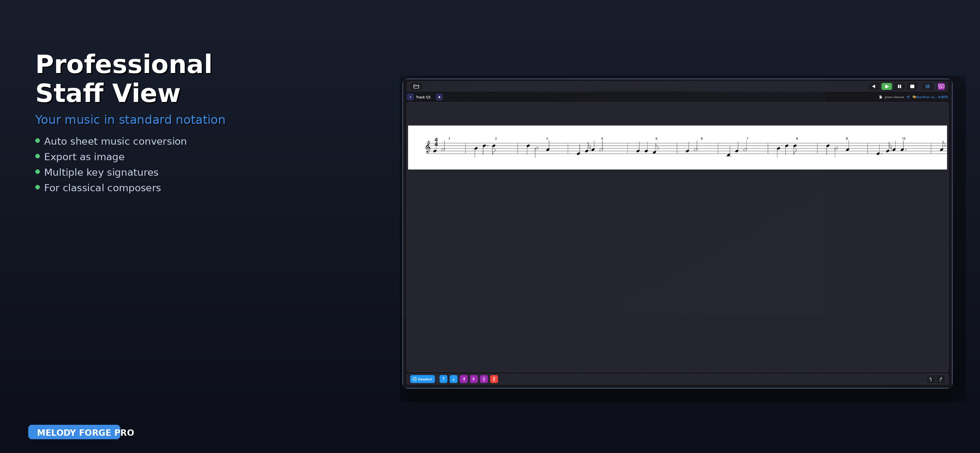The height and width of the screenshot is (453, 980).
Task: Click 'For classical composers' text
Action: (x=102, y=188)
